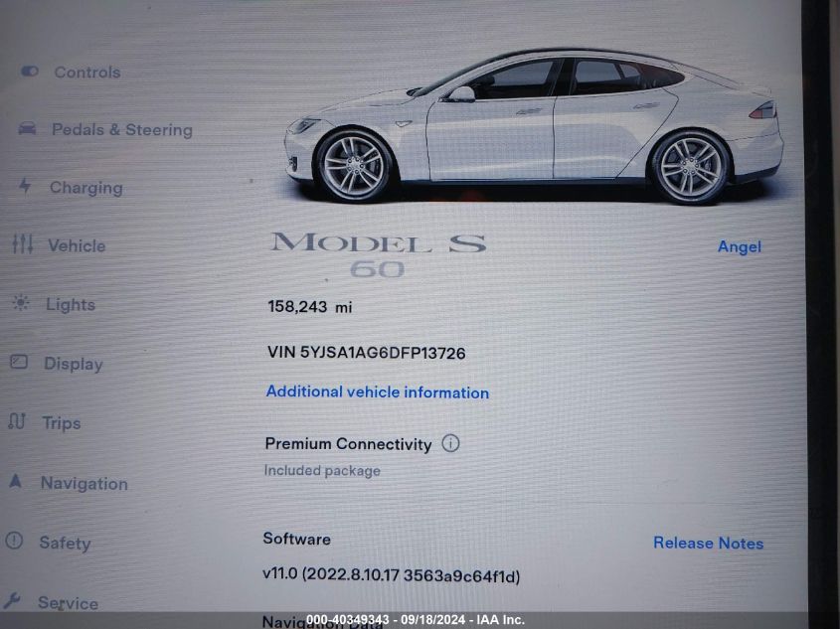Open the Controls menu item
Image resolution: width=840 pixels, height=629 pixels.
click(87, 73)
